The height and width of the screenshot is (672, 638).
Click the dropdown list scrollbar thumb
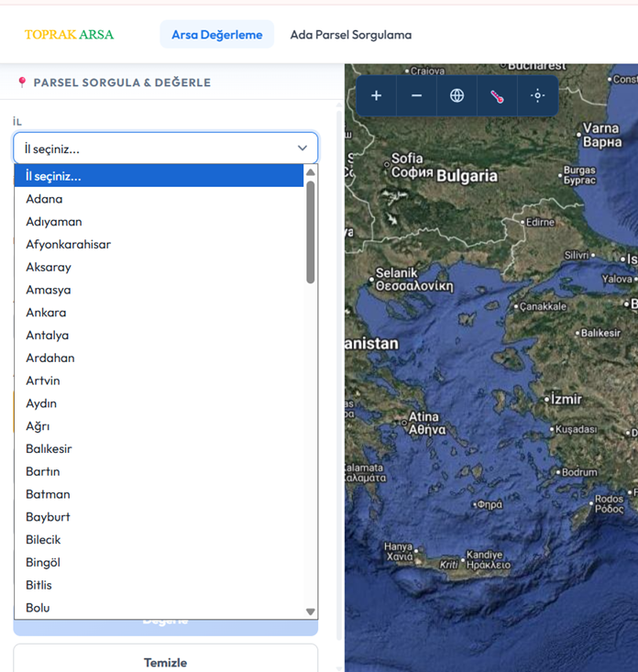tap(311, 232)
